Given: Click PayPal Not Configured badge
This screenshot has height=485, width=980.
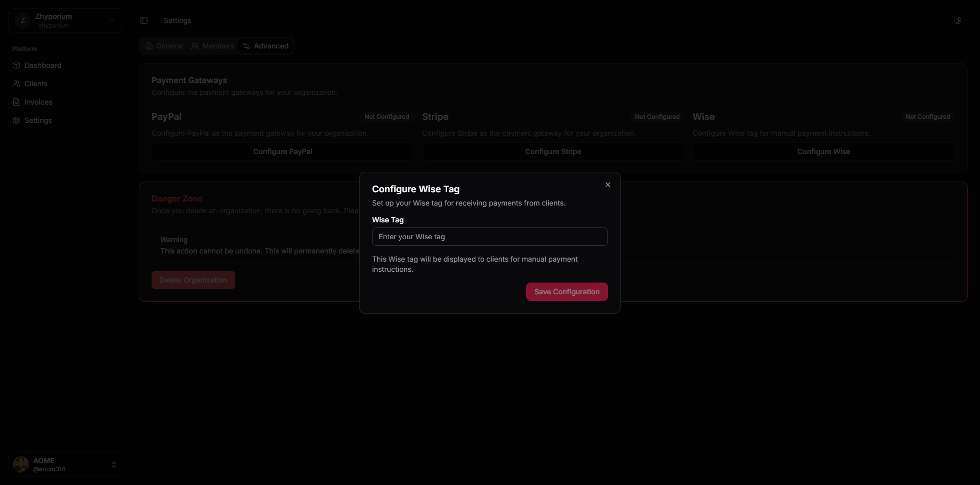Looking at the screenshot, I should tap(387, 117).
